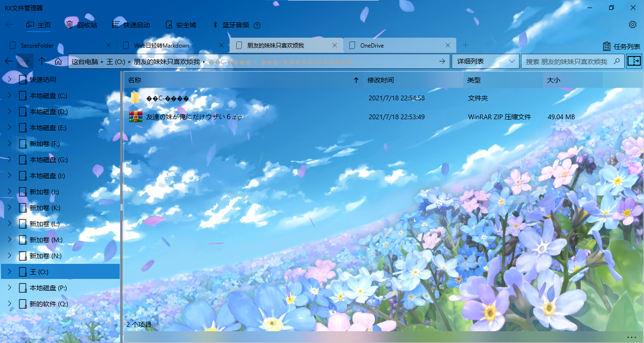
Task: Go up one folder level arrow
Action: [41, 61]
